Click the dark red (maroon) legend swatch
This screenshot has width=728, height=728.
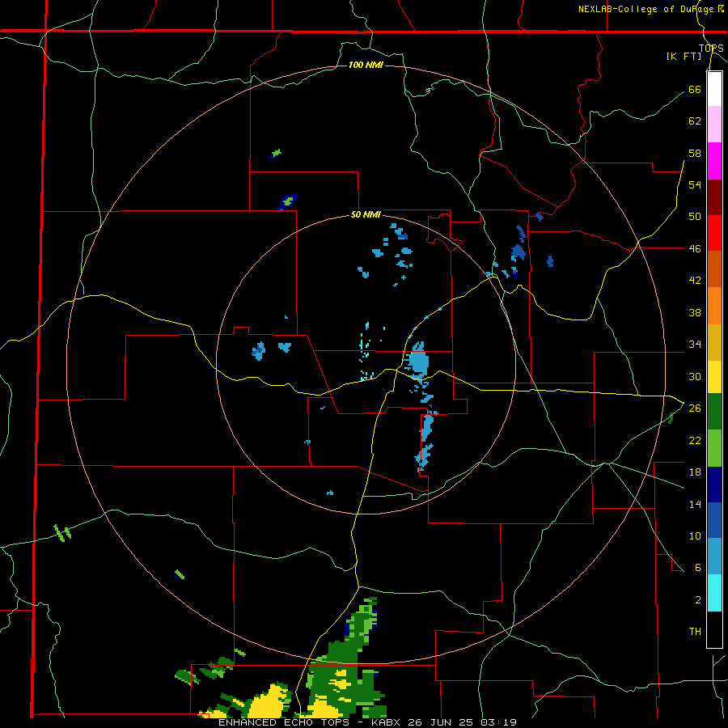tap(714, 197)
